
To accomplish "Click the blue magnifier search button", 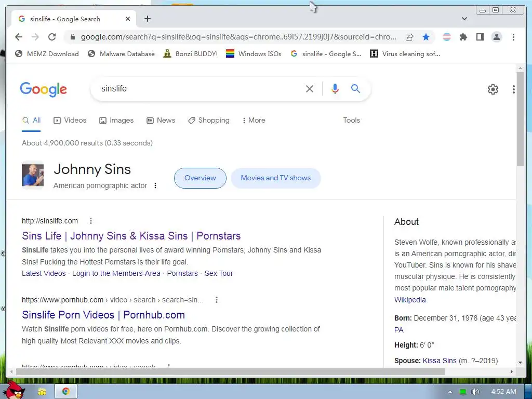I will (355, 88).
